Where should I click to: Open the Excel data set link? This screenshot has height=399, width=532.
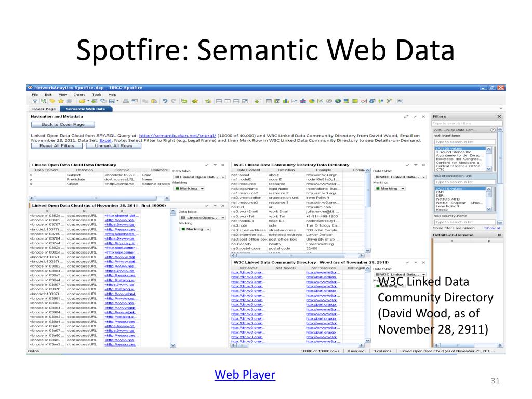(x=105, y=140)
